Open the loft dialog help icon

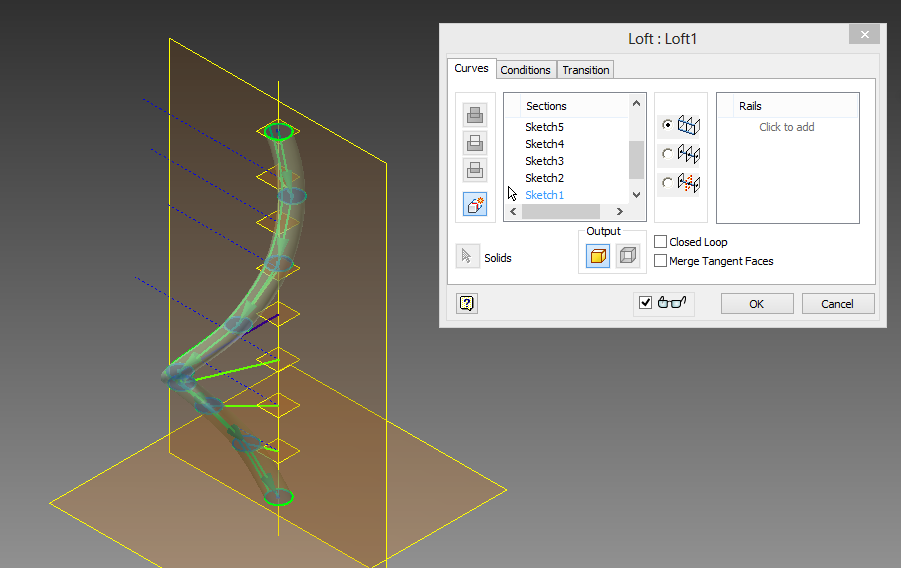point(467,303)
